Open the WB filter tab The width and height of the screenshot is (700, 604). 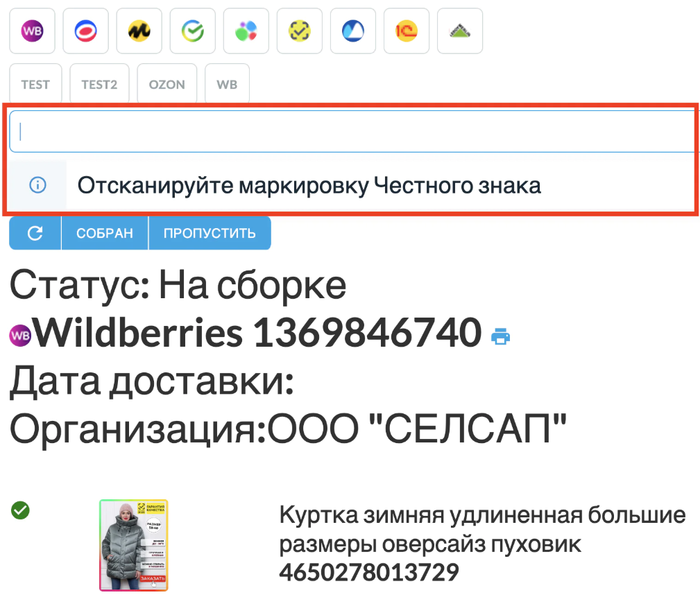pyautogui.click(x=227, y=85)
